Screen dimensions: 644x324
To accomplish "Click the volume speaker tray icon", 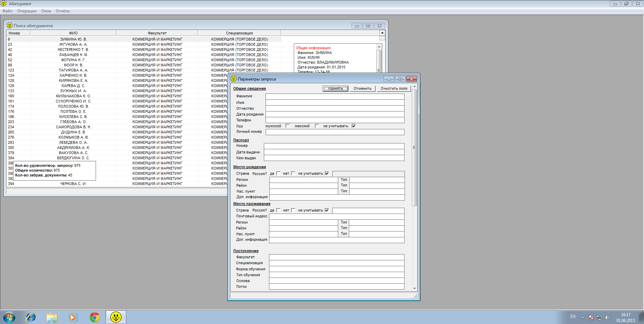I will 607,317.
